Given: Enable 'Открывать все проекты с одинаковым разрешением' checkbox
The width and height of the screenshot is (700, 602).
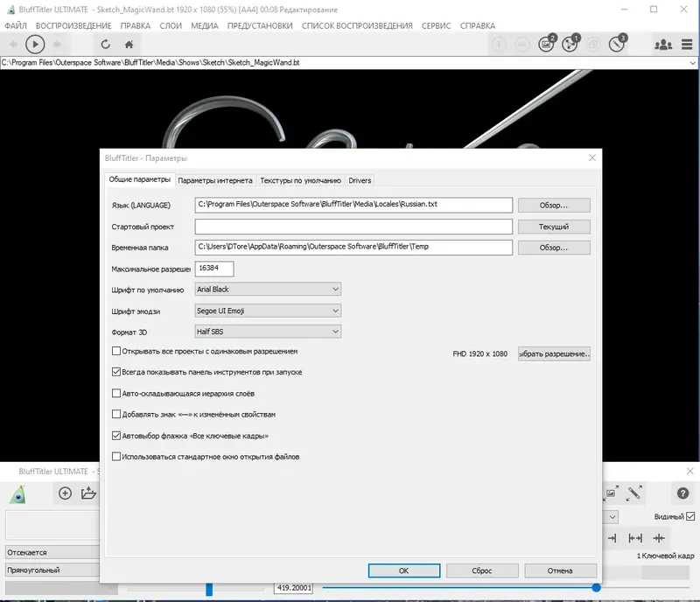Looking at the screenshot, I should [x=116, y=351].
